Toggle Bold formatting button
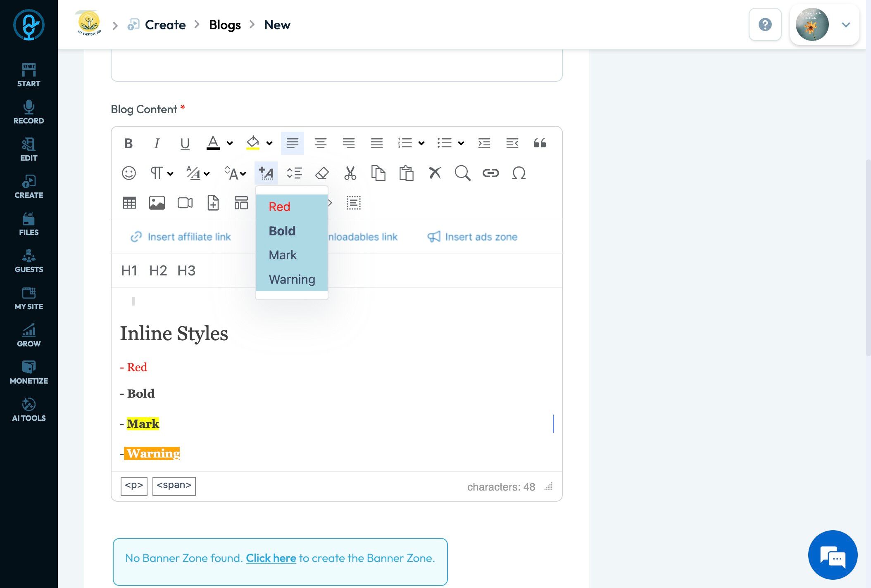The width and height of the screenshot is (871, 588). pyautogui.click(x=129, y=143)
